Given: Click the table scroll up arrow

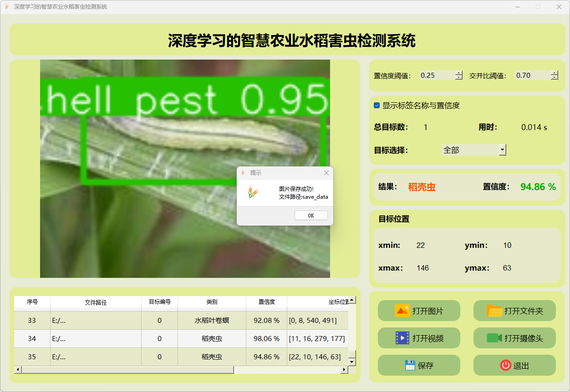Looking at the screenshot, I should (352, 301).
